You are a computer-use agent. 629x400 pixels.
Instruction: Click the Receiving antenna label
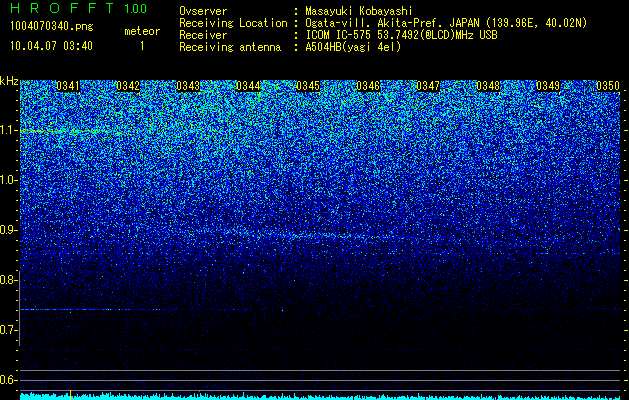(x=230, y=47)
